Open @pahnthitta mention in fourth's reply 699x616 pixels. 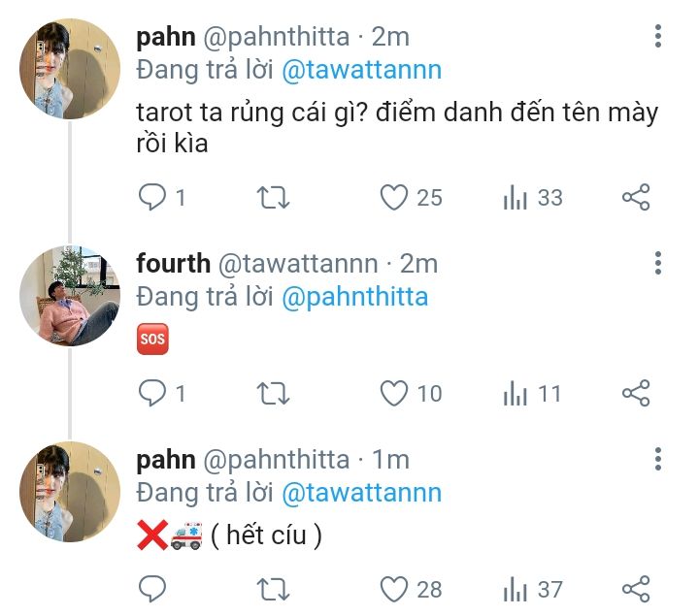[x=354, y=296]
